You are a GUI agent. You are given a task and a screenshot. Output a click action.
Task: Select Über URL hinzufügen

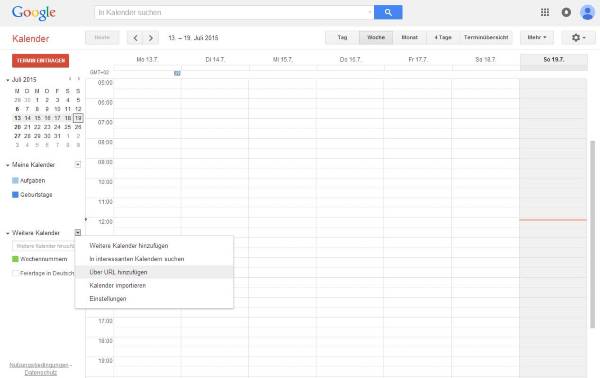pyautogui.click(x=154, y=272)
